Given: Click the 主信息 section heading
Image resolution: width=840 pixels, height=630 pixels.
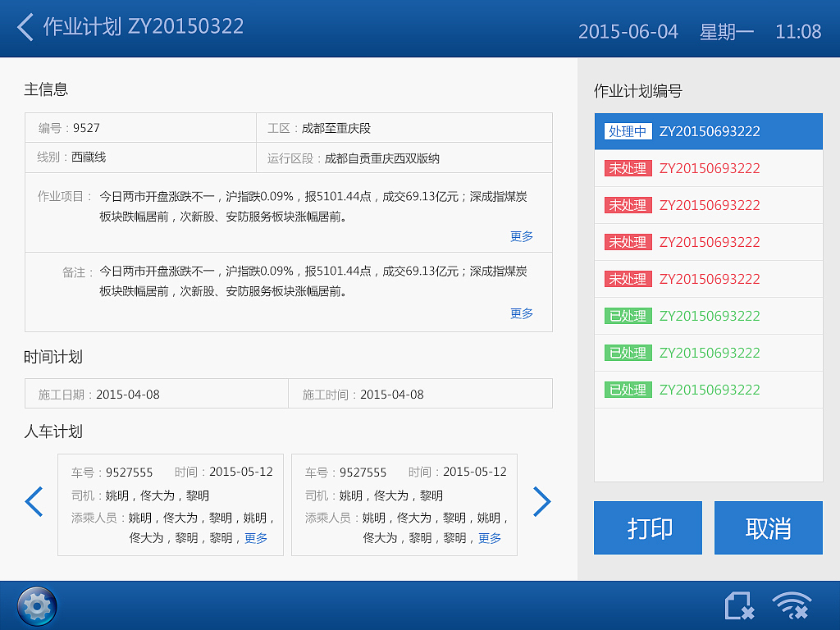Looking at the screenshot, I should tap(46, 89).
